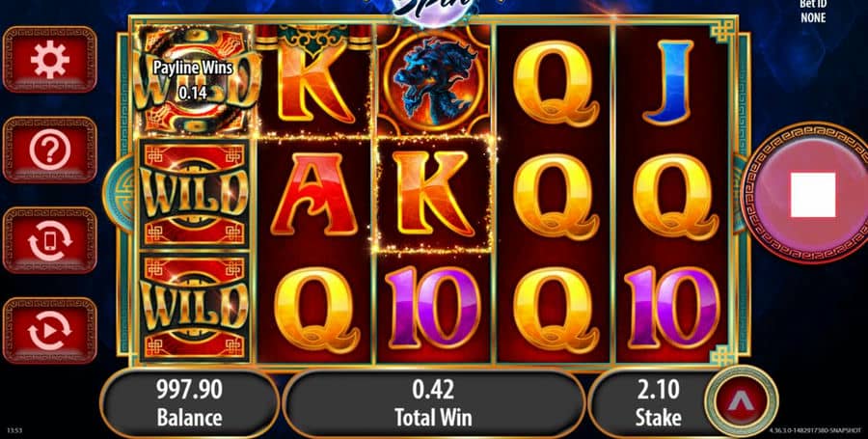Start autoplay with the circular play button
This screenshot has height=439, width=868.
(50, 331)
